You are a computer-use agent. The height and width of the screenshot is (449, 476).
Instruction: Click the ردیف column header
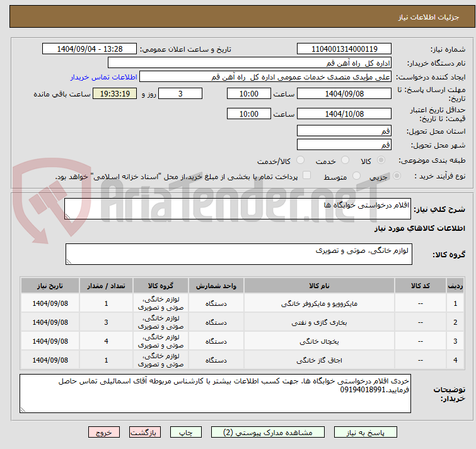[x=455, y=286]
